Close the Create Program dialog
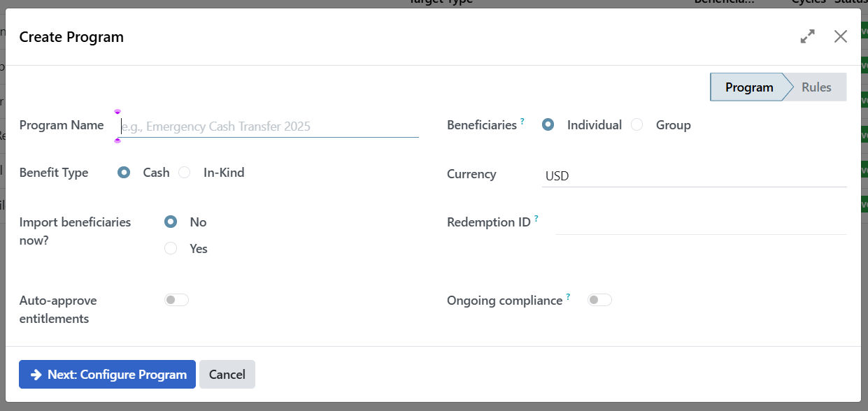 (840, 36)
